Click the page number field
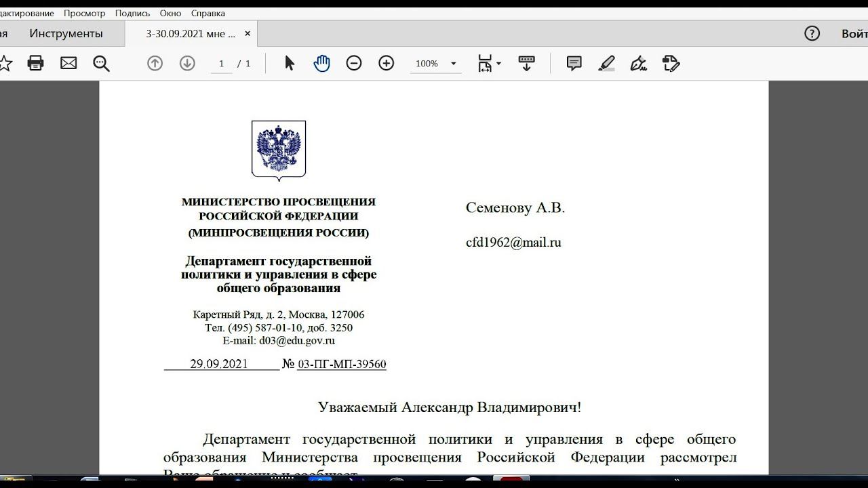868x488 pixels. click(x=221, y=63)
